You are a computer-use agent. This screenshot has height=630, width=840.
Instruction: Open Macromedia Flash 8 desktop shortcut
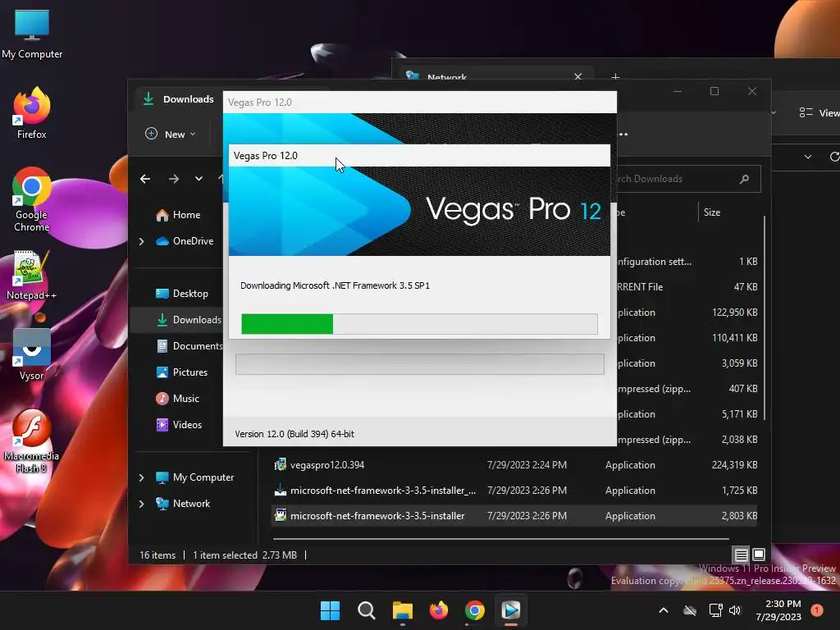coord(32,441)
